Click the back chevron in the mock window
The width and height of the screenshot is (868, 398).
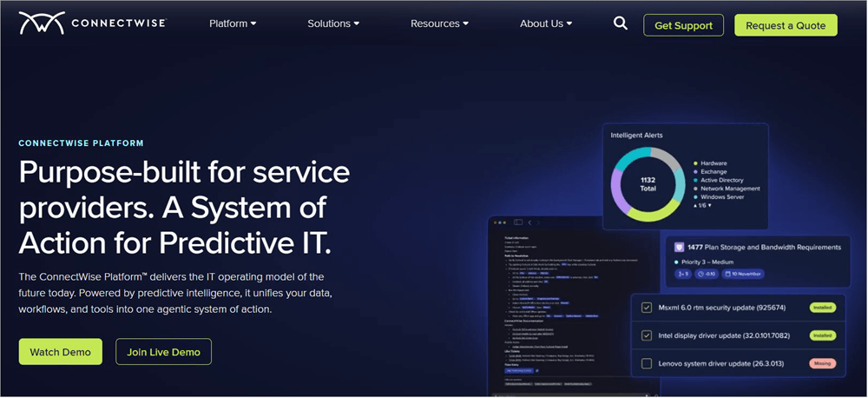(x=529, y=222)
